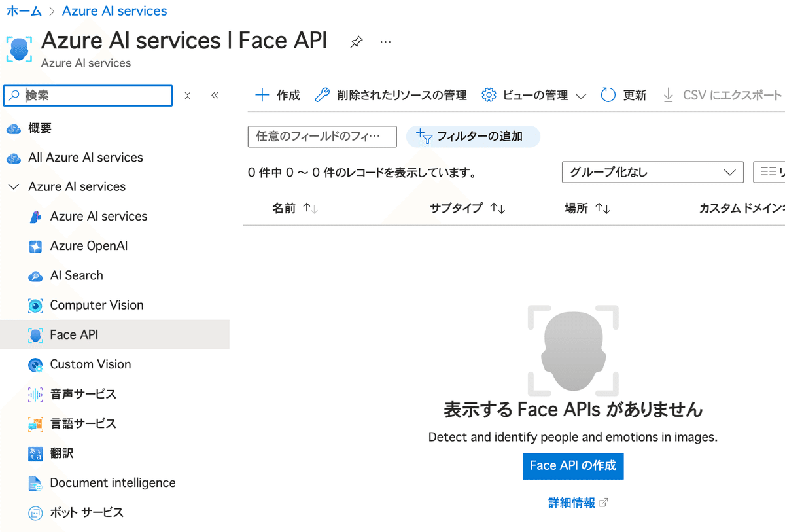The image size is (785, 532).
Task: Click the Computer Vision eye icon
Action: click(x=35, y=306)
